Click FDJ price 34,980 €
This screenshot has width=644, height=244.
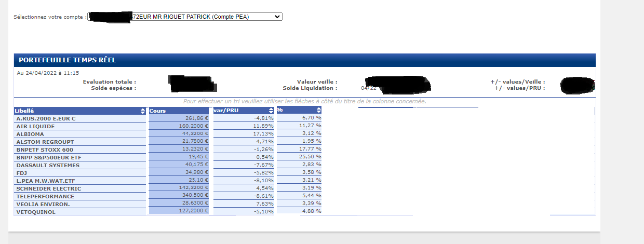(196, 173)
